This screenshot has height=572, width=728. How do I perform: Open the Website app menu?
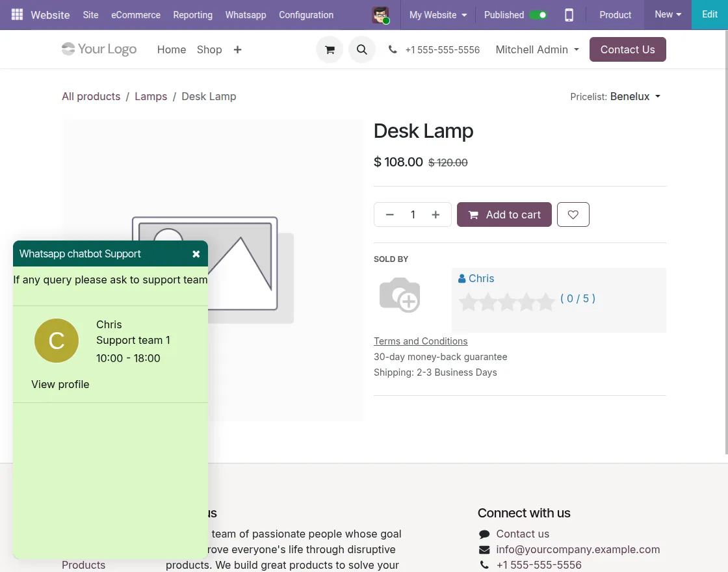coord(50,15)
